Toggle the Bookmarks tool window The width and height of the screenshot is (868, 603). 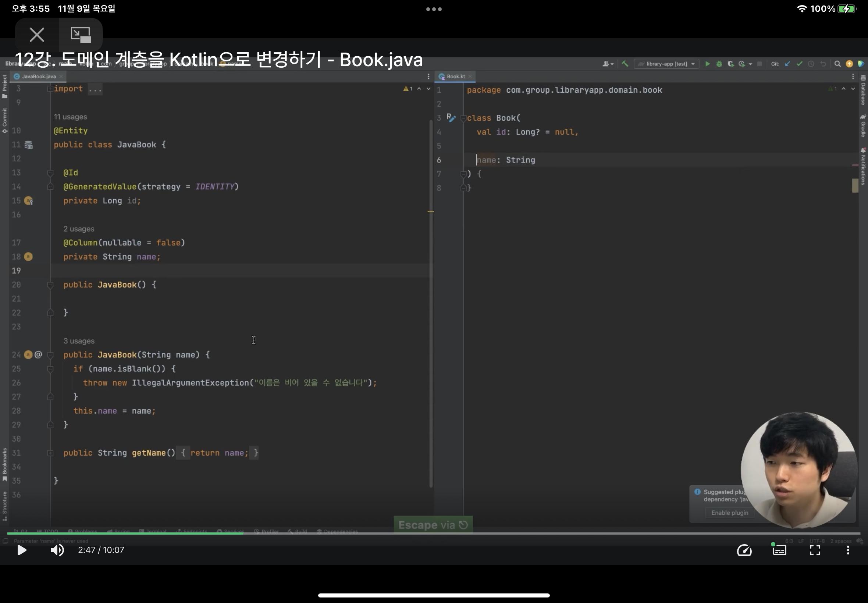point(4,465)
